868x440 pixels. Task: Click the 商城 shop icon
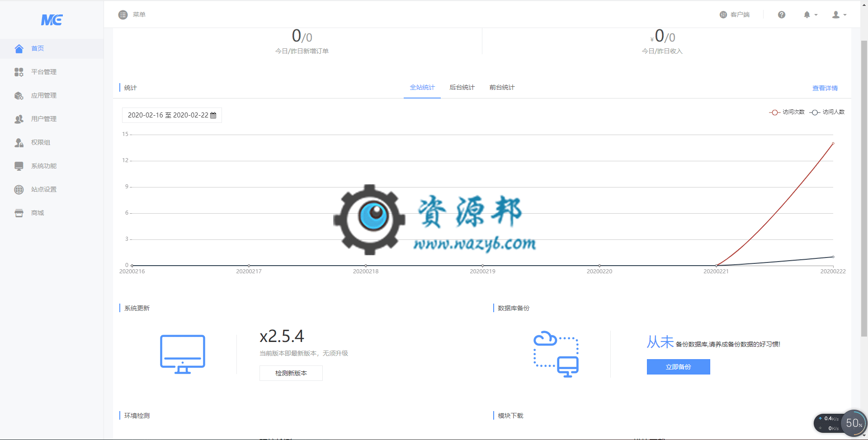click(19, 213)
